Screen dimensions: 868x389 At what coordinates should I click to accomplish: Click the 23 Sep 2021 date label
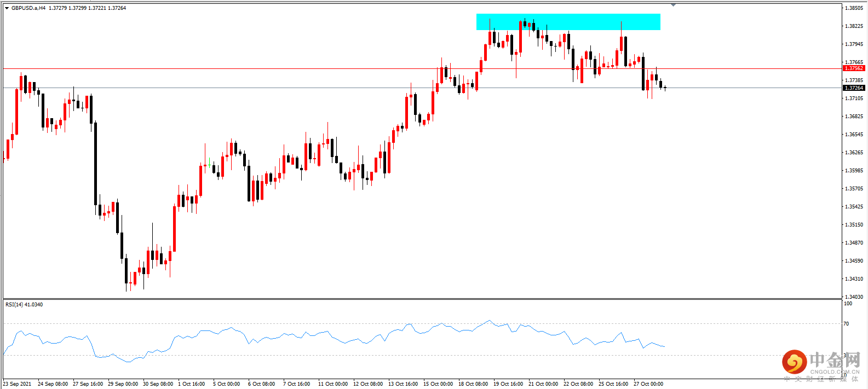tap(17, 384)
